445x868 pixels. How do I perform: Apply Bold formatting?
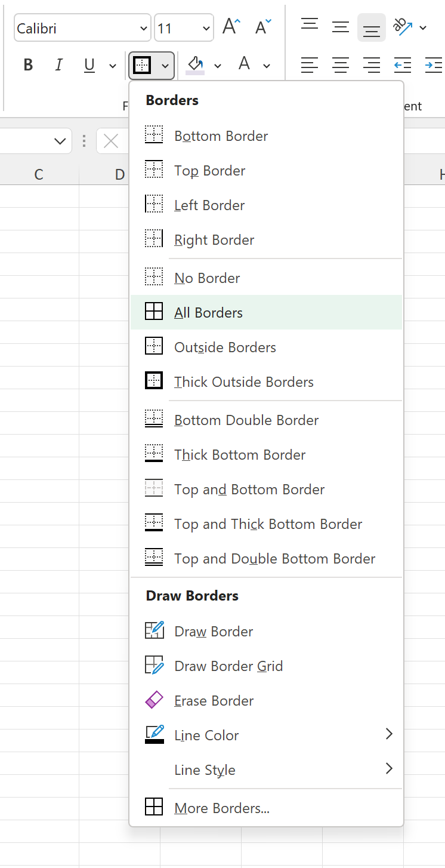tap(27, 64)
